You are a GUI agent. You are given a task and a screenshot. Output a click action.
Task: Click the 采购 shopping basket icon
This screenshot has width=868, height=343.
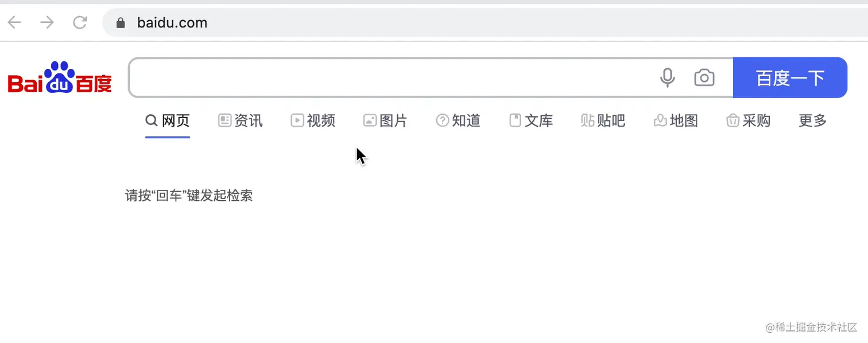733,120
